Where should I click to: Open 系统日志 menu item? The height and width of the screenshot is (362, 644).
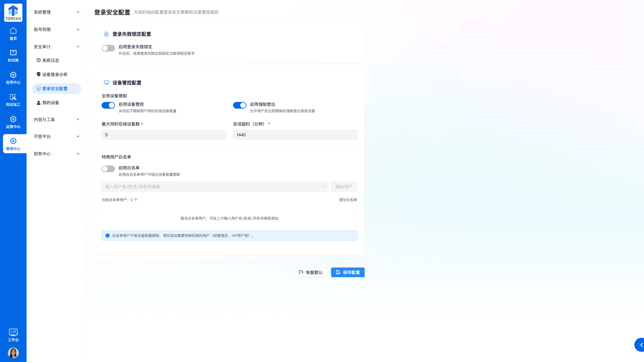click(x=51, y=60)
